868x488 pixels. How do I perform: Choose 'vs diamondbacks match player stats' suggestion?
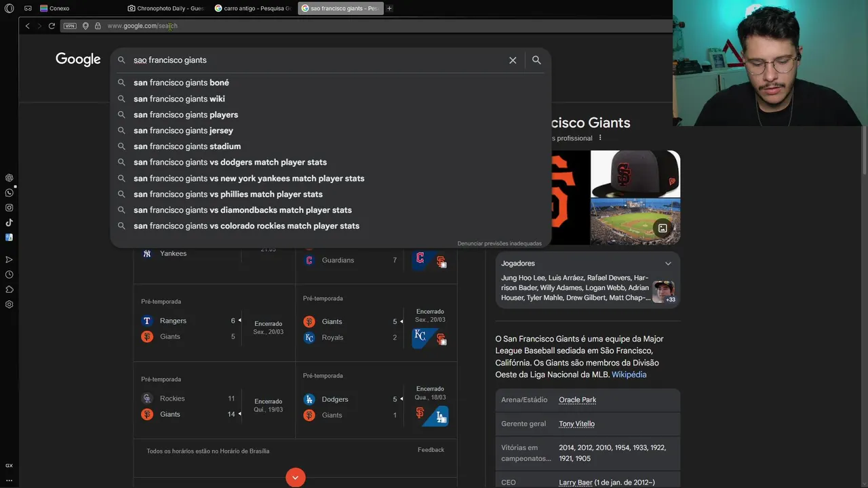pyautogui.click(x=330, y=210)
